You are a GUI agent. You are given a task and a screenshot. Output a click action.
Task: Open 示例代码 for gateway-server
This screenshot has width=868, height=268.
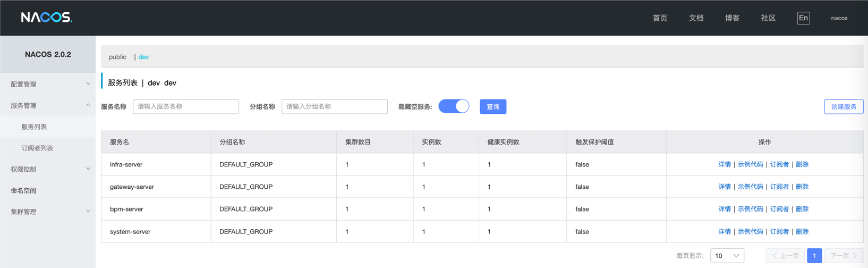coord(750,187)
